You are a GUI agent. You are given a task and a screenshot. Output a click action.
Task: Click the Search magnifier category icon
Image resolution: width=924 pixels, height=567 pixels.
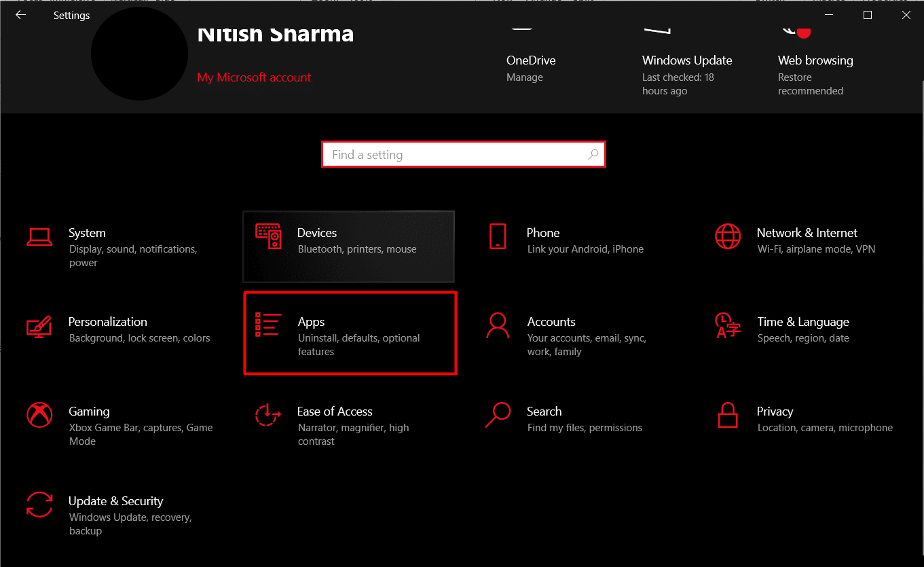tap(498, 415)
